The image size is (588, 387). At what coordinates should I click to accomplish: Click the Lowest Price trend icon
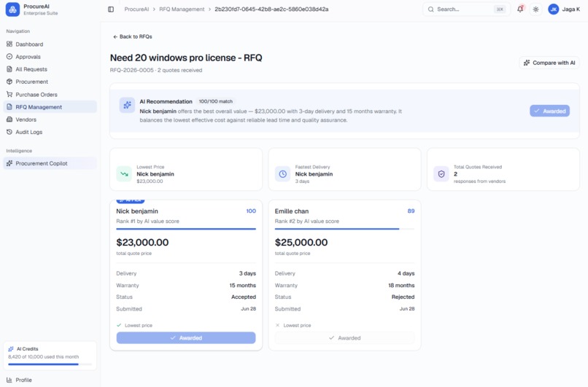click(x=124, y=174)
